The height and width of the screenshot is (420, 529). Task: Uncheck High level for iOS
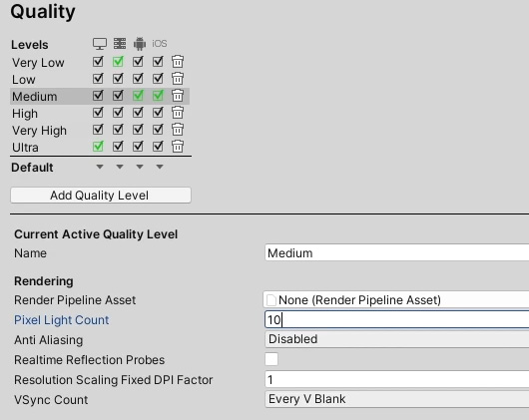158,113
